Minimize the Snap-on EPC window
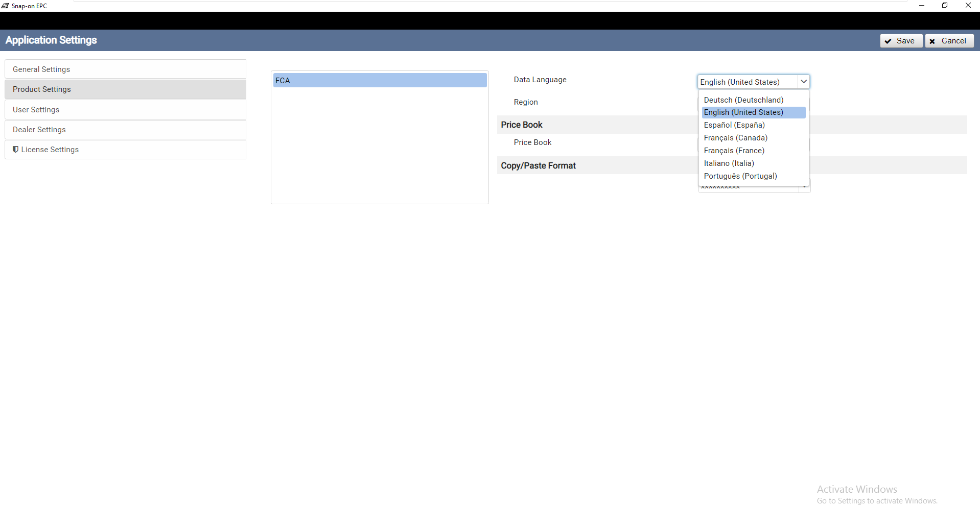The width and height of the screenshot is (980, 531). 922,6
